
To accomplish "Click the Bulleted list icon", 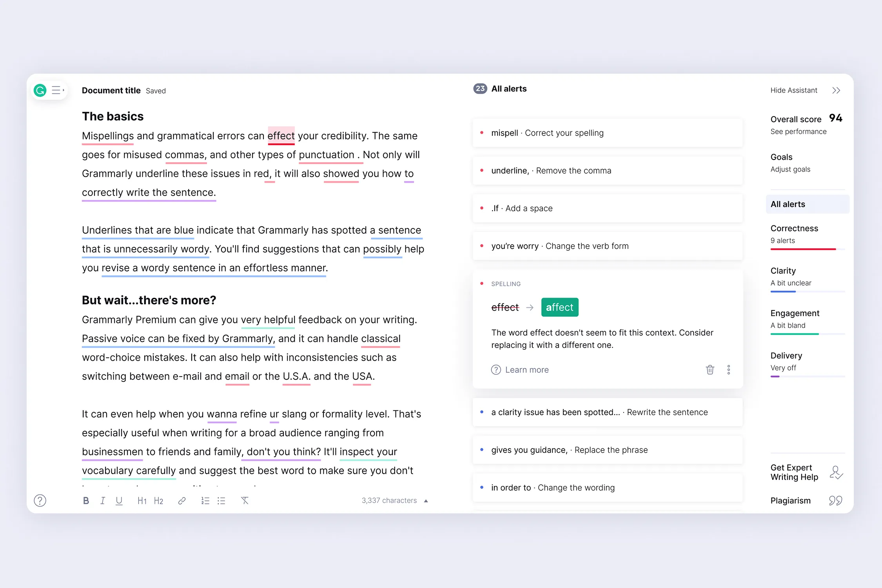I will (x=222, y=501).
